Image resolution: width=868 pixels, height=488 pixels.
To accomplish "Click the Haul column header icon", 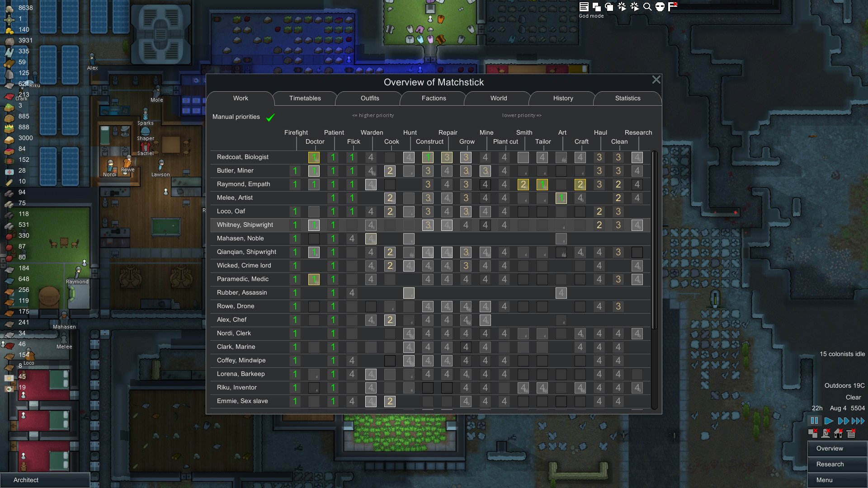I will [x=600, y=132].
